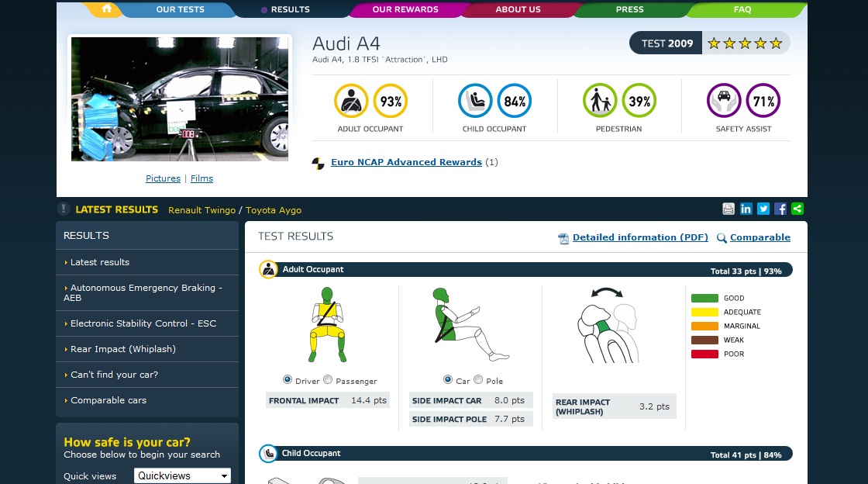
Task: Select the Car side impact radio
Action: pos(448,380)
